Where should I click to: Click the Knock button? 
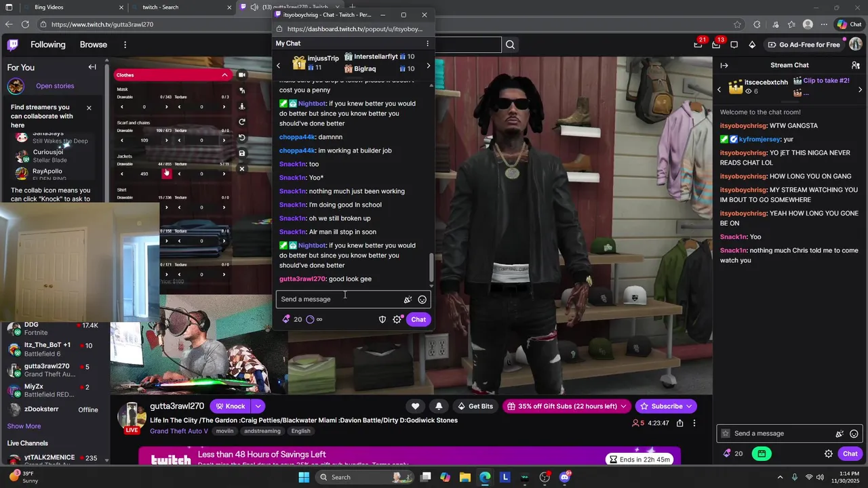point(230,406)
